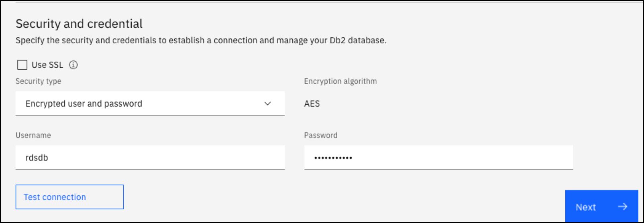Image resolution: width=644 pixels, height=223 pixels.
Task: Enable the Use SSL checkbox
Action: 22,65
